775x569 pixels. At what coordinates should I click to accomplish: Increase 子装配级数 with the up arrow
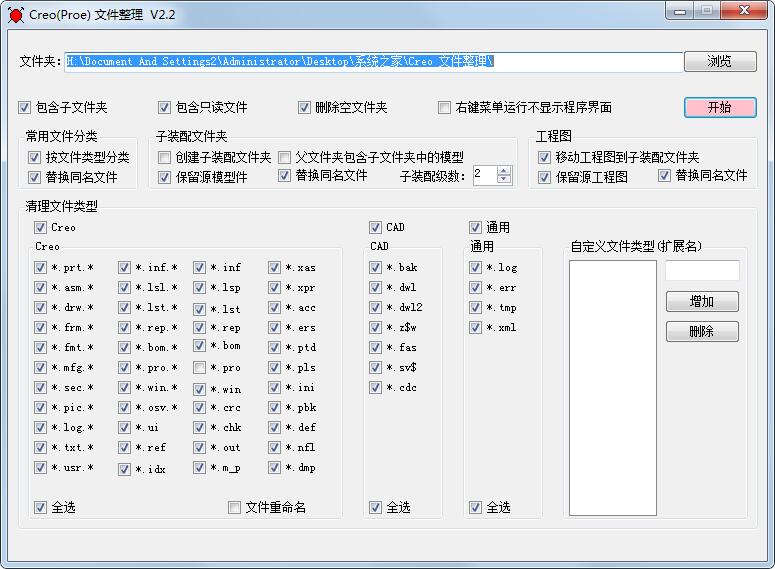click(504, 170)
